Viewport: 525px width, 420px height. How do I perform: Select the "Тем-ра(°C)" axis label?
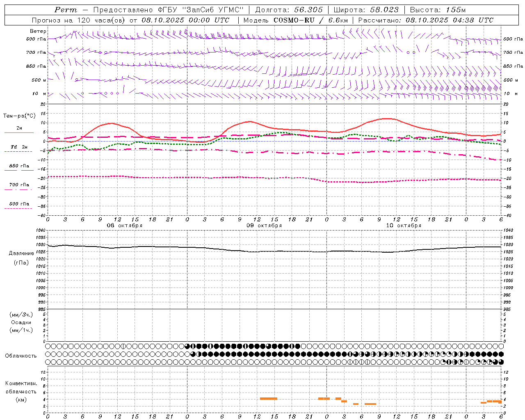(19, 116)
